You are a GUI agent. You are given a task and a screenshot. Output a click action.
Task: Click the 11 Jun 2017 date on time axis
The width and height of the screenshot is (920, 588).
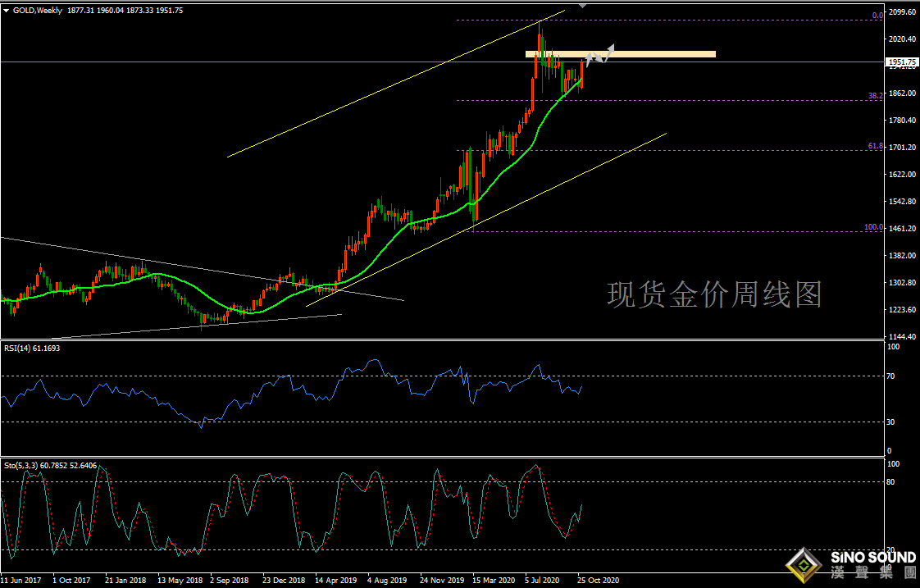coord(23,580)
